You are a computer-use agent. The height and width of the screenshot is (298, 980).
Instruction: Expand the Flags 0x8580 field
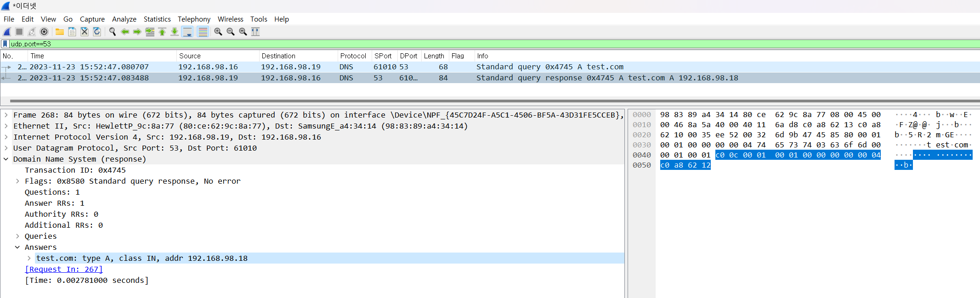pyautogui.click(x=17, y=181)
